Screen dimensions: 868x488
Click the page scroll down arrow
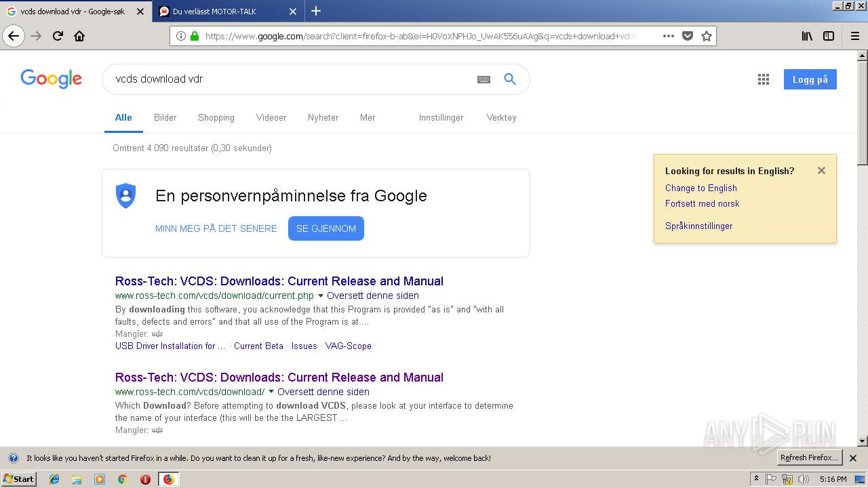(x=863, y=441)
